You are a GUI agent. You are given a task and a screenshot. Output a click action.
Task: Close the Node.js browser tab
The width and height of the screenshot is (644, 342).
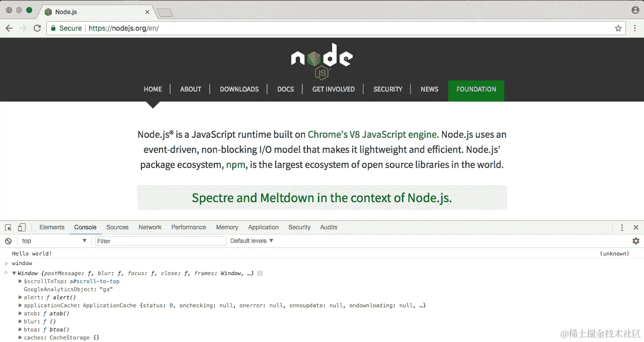(x=147, y=12)
